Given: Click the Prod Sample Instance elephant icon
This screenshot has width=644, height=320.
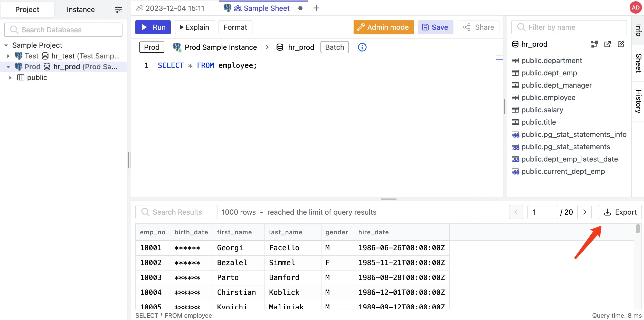Looking at the screenshot, I should click(x=177, y=47).
